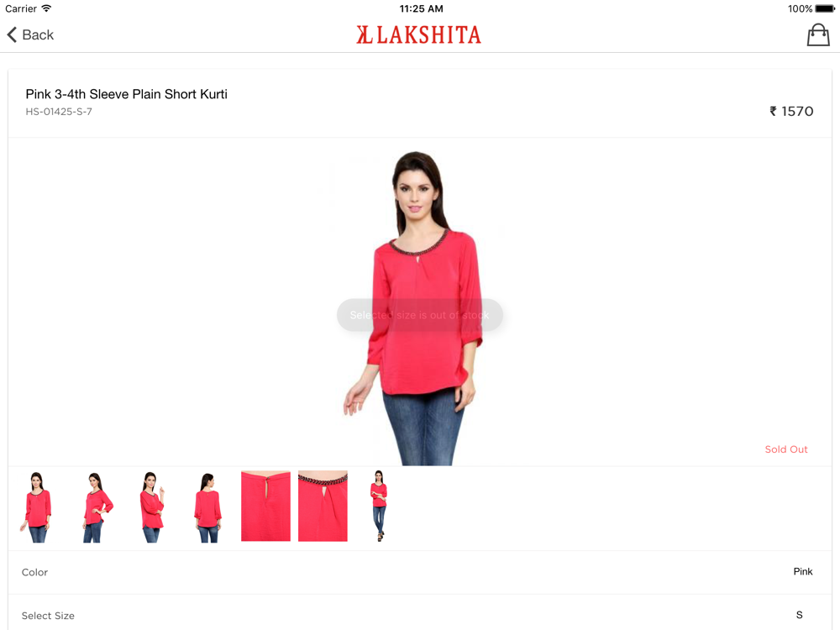Open the shopping bag icon
Viewport: 840px width, 630px height.
tap(818, 34)
